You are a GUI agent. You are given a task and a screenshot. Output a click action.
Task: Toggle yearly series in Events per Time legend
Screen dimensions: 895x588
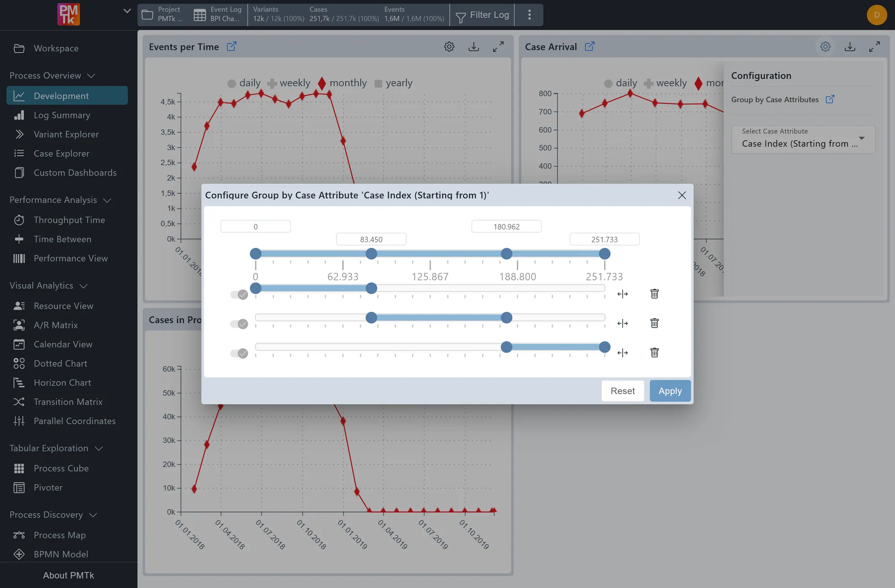tap(393, 83)
